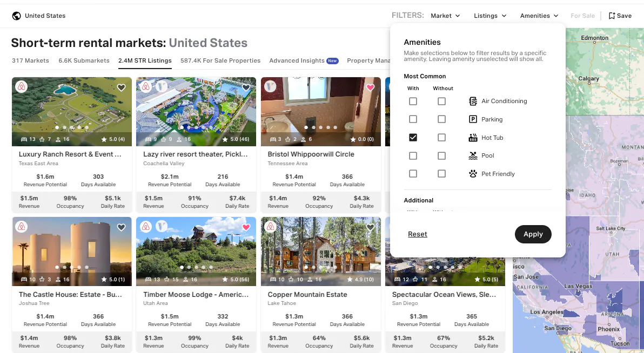Switch to 6.6K Submarkets tab
The image size is (644, 353).
pos(84,60)
